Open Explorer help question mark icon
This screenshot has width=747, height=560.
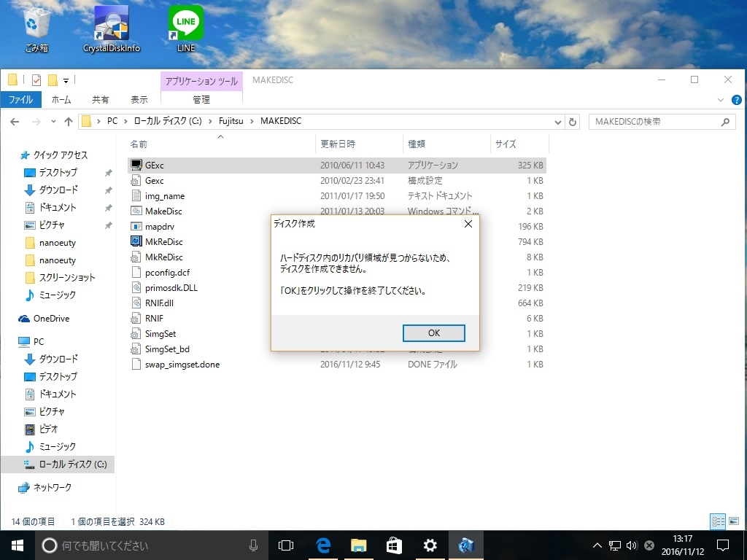coord(737,100)
